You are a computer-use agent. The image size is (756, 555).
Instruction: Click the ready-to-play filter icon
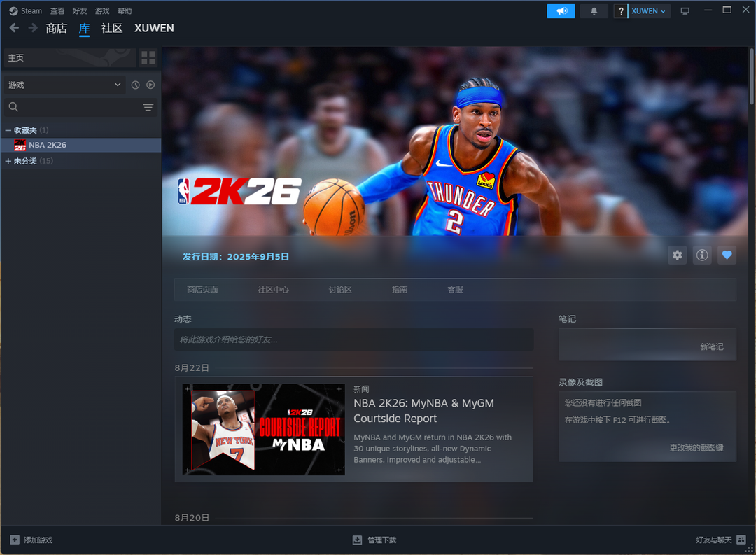[150, 85]
